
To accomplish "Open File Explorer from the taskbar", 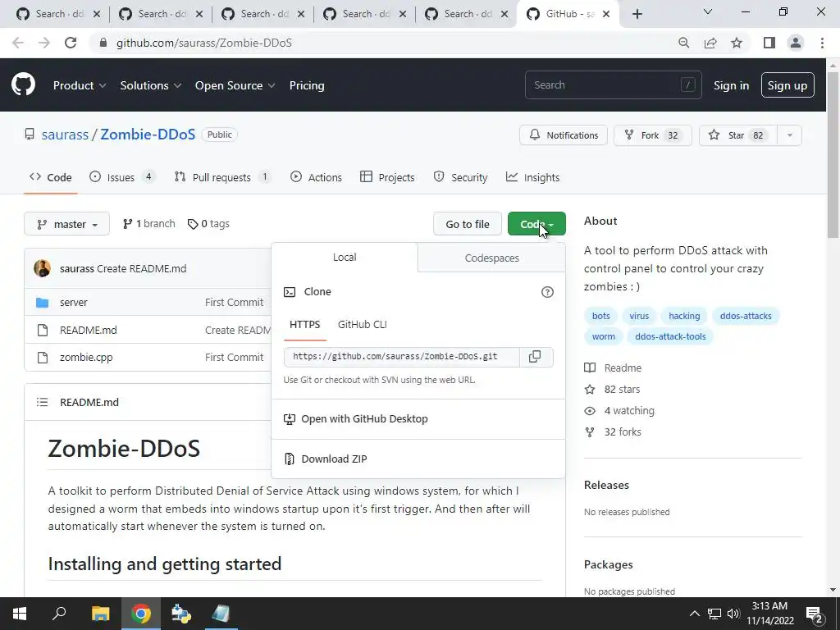I will [100, 614].
